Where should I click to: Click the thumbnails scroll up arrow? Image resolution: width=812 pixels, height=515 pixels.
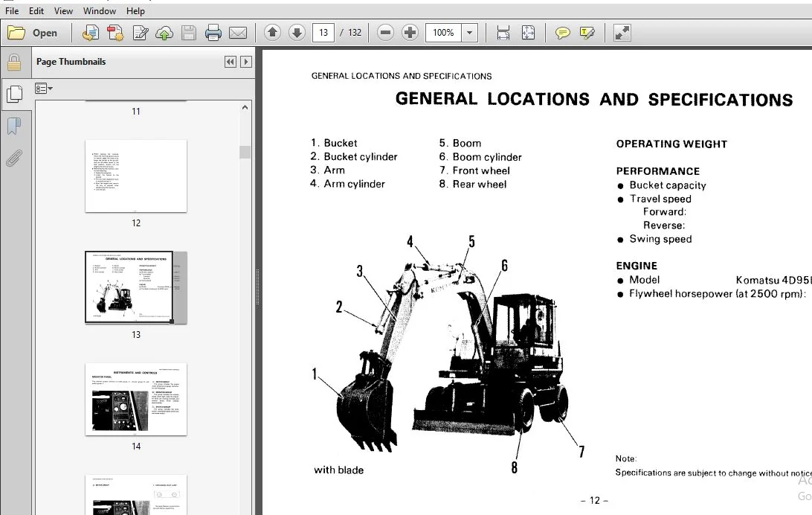[245, 107]
